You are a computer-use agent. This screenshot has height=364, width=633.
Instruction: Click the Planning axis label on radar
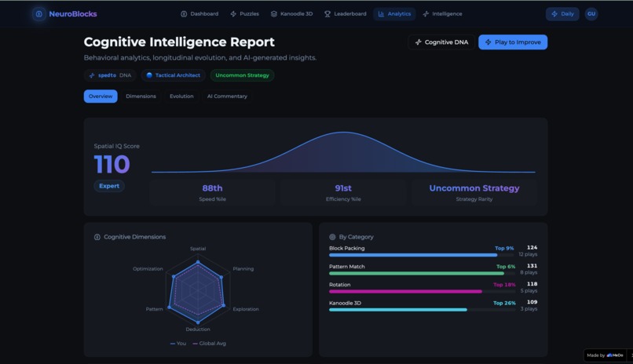[x=243, y=269]
